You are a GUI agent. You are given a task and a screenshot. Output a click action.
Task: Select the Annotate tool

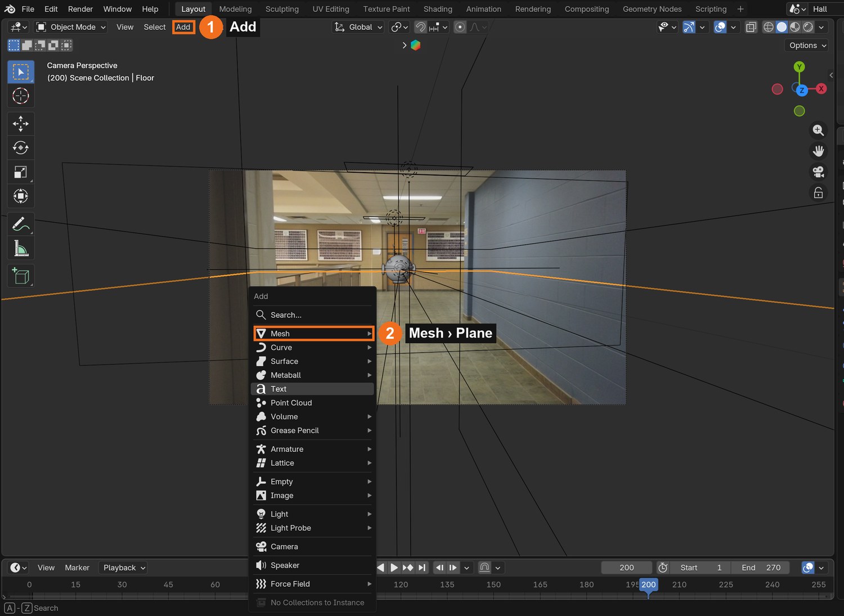click(x=21, y=224)
